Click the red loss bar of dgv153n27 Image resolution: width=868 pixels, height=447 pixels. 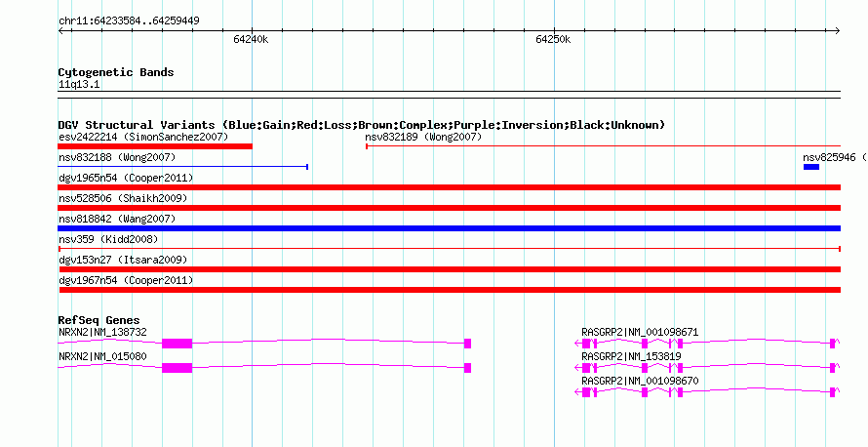pyautogui.click(x=450, y=269)
